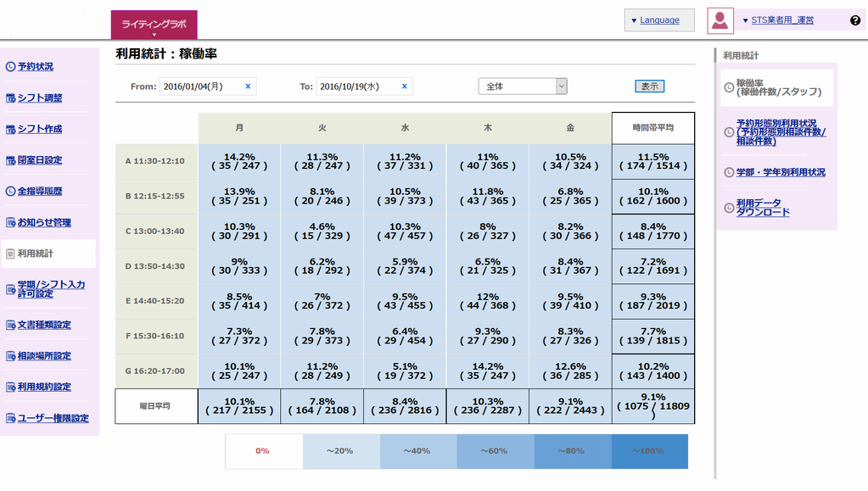Select 全指導履歴 from the left menu
The height and width of the screenshot is (491, 868).
pos(40,192)
